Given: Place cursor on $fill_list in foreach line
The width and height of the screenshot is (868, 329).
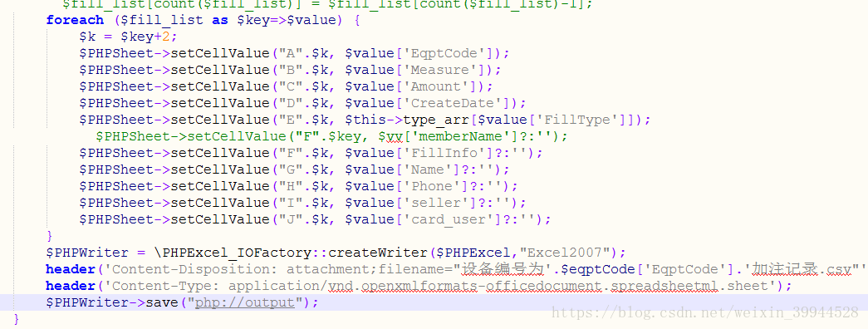Looking at the screenshot, I should point(162,21).
